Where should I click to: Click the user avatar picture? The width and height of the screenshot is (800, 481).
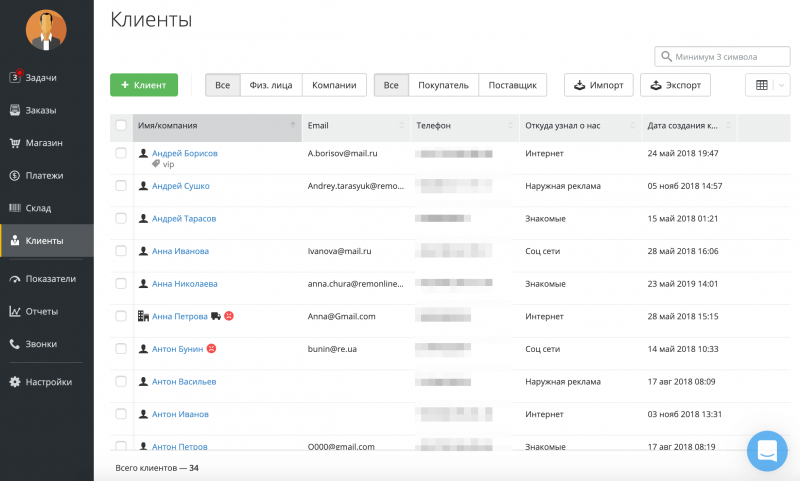click(x=46, y=30)
